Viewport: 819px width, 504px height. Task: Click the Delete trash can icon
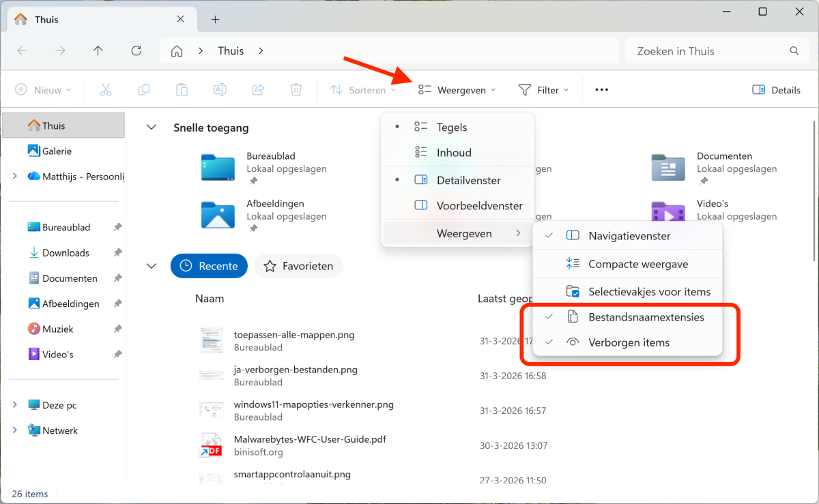tap(296, 90)
